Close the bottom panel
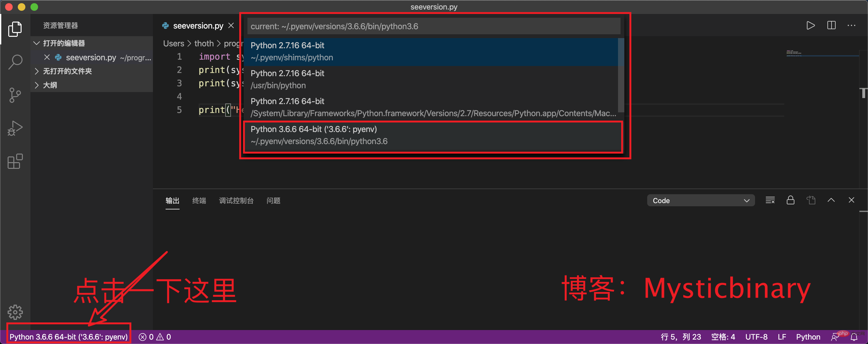868x344 pixels. (851, 201)
